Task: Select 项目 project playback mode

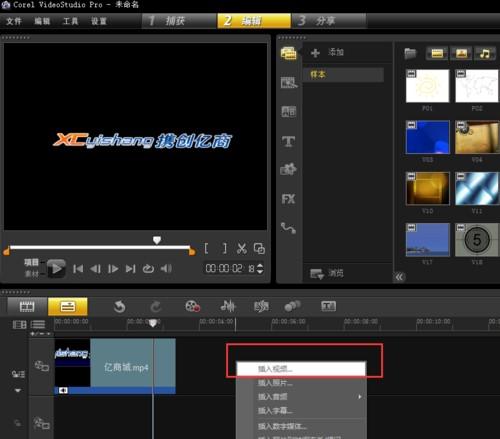Action: click(x=31, y=262)
